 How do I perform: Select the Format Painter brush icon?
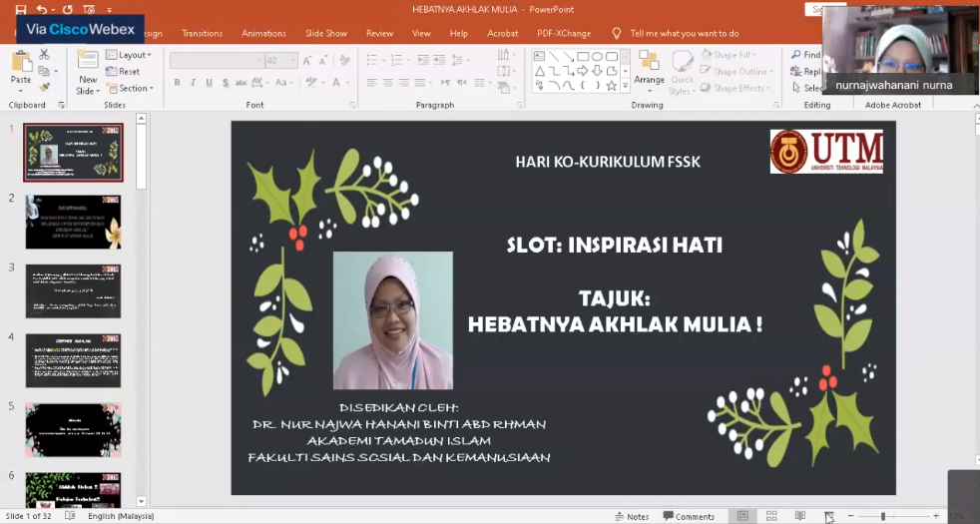tap(44, 87)
